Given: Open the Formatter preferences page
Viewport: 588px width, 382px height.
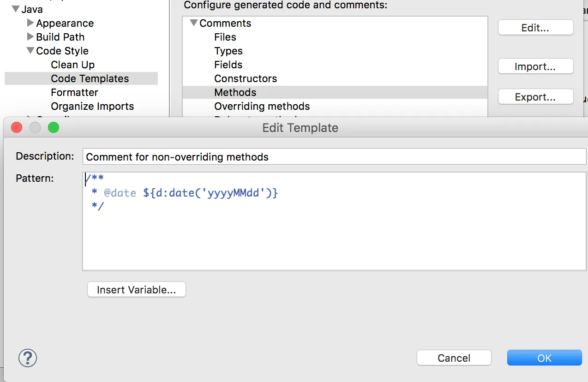Looking at the screenshot, I should tap(74, 92).
